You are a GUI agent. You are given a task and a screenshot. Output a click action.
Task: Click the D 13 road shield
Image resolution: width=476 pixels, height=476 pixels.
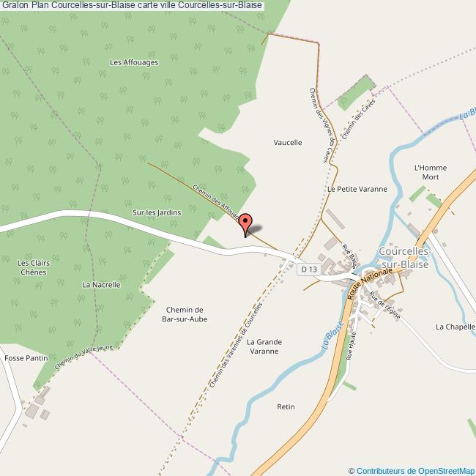[309, 269]
